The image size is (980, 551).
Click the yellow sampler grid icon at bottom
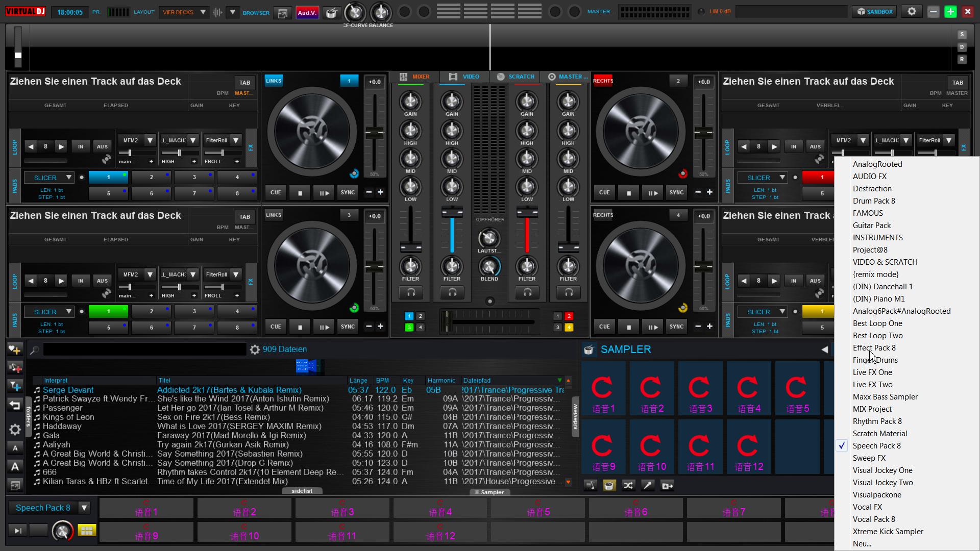coord(87,531)
